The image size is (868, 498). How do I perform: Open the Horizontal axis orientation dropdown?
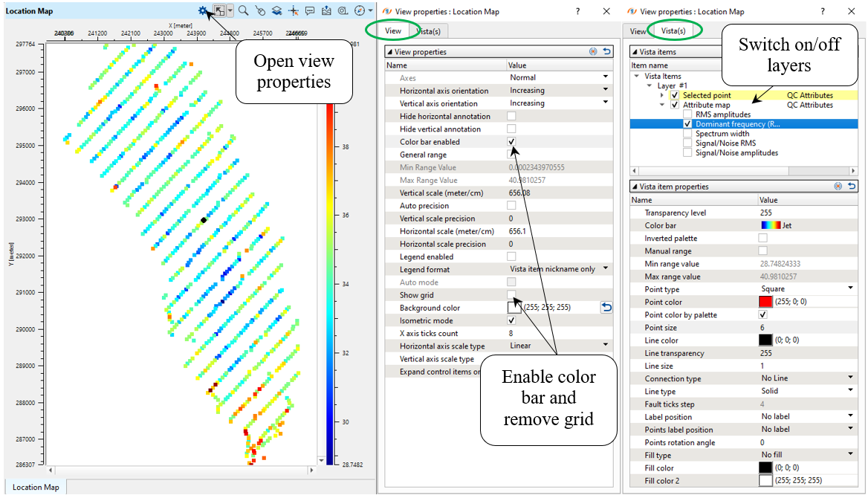pyautogui.click(x=606, y=91)
